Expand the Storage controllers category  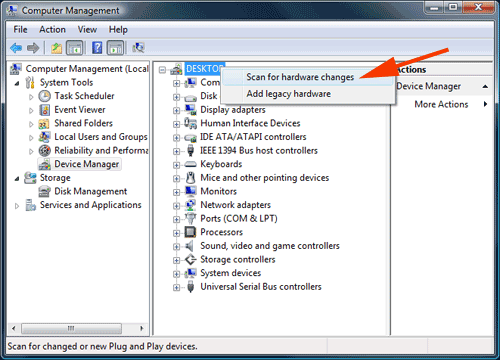click(176, 260)
